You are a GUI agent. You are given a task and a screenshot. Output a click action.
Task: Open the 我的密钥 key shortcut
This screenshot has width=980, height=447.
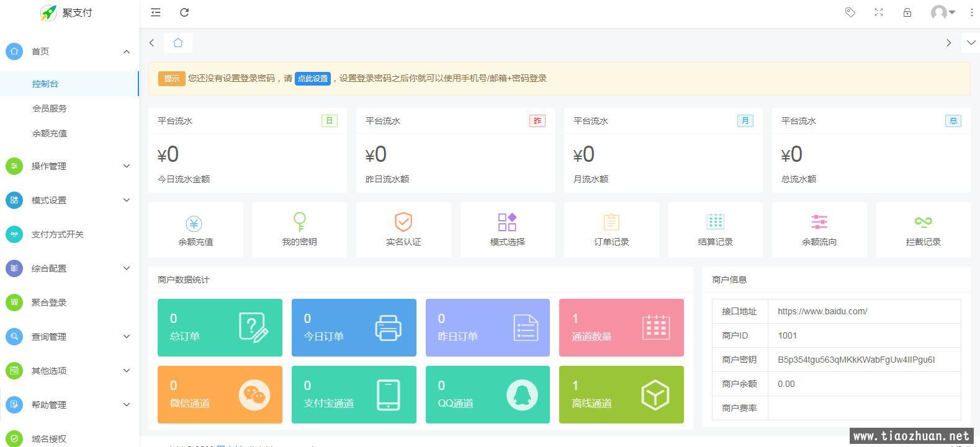tap(299, 229)
